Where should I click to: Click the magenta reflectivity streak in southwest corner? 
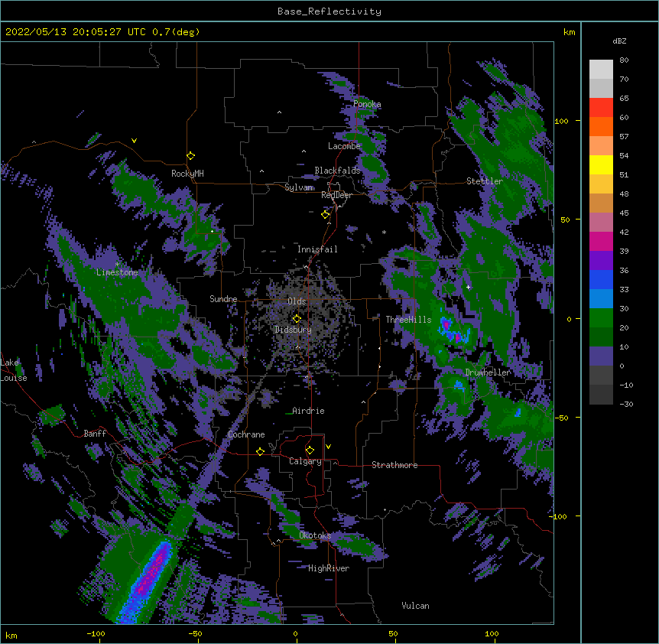click(152, 570)
